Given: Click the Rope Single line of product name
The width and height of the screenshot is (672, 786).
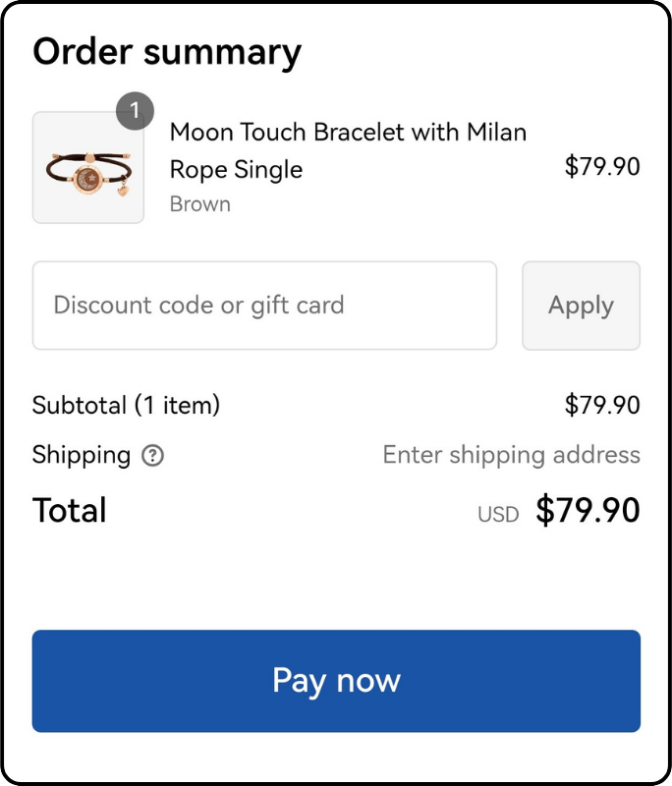Looking at the screenshot, I should tap(236, 170).
